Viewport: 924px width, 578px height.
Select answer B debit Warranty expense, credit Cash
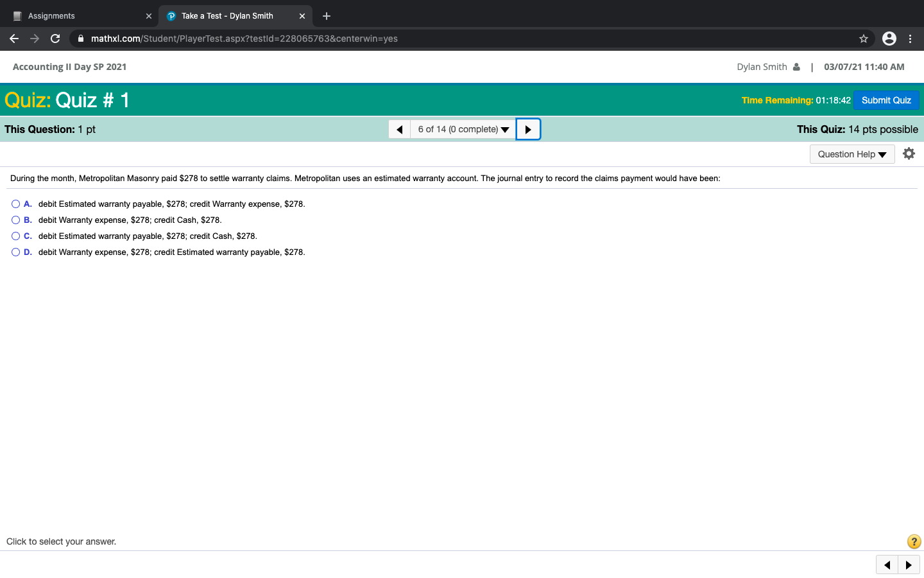tap(15, 220)
